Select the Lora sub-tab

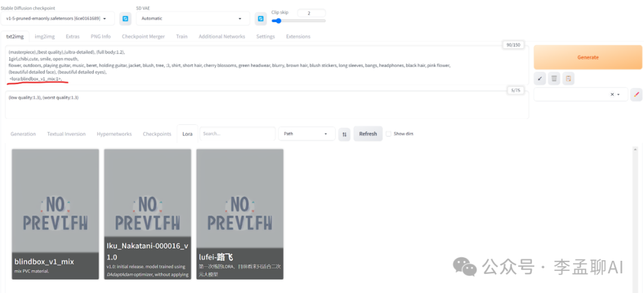pyautogui.click(x=187, y=134)
